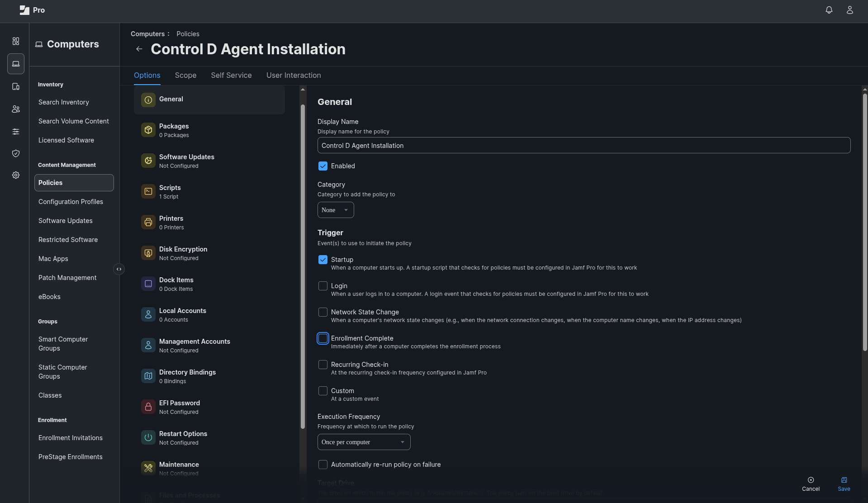Click the Jamf Pro logo

(x=32, y=10)
